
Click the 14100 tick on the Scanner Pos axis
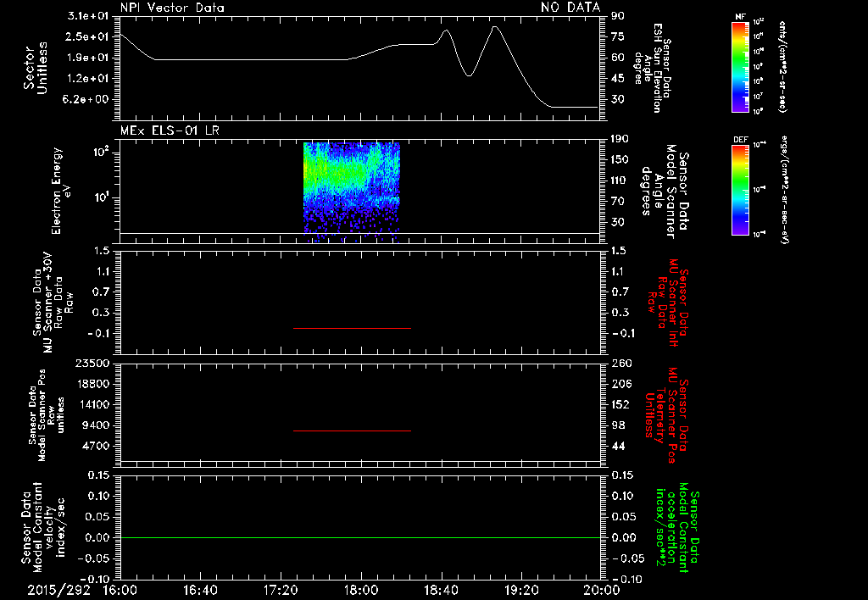(92, 404)
